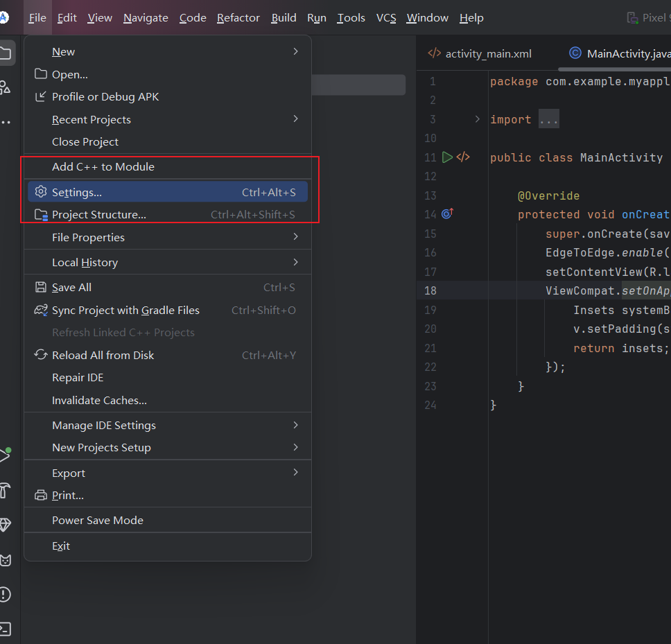This screenshot has height=644, width=671.
Task: Open the Terminal tool window icon
Action: (6, 627)
